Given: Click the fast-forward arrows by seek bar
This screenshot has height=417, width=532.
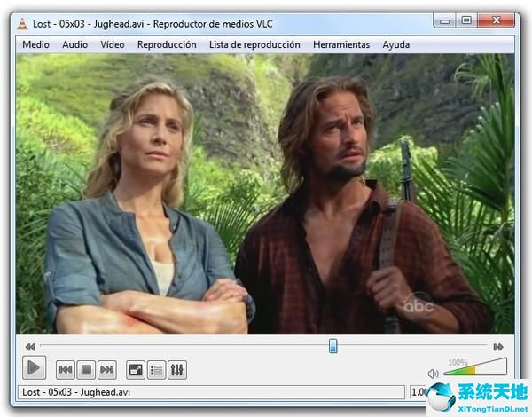Looking at the screenshot, I should (x=498, y=347).
